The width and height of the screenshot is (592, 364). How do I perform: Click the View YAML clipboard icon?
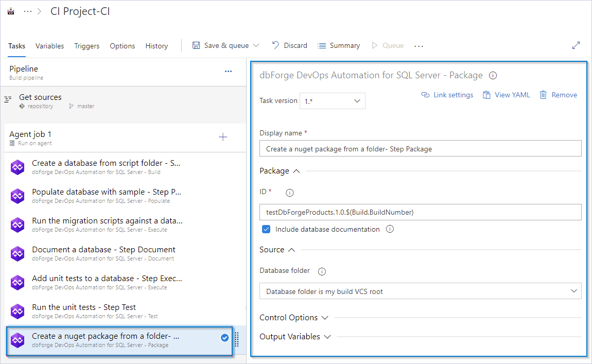[486, 95]
